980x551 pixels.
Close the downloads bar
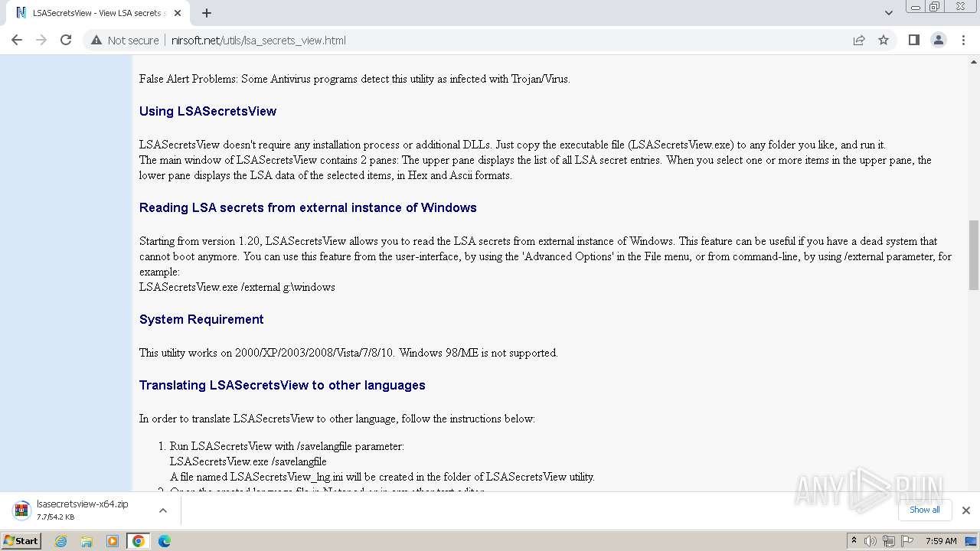(966, 510)
